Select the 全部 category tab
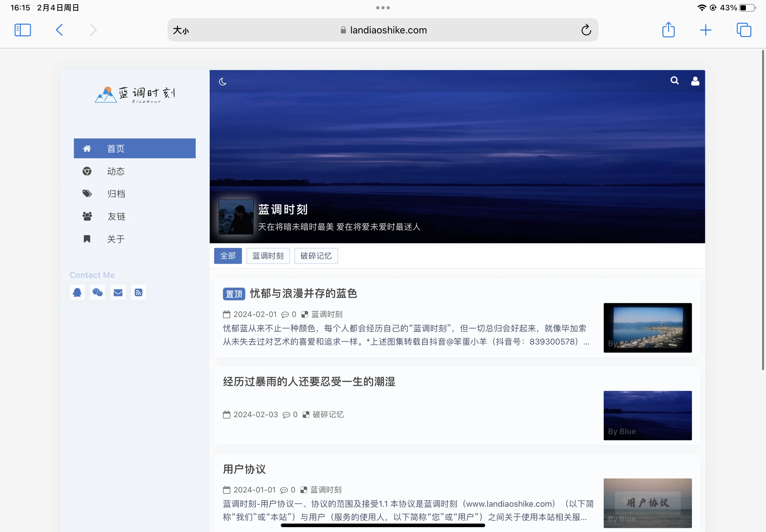The image size is (766, 532). (x=228, y=256)
